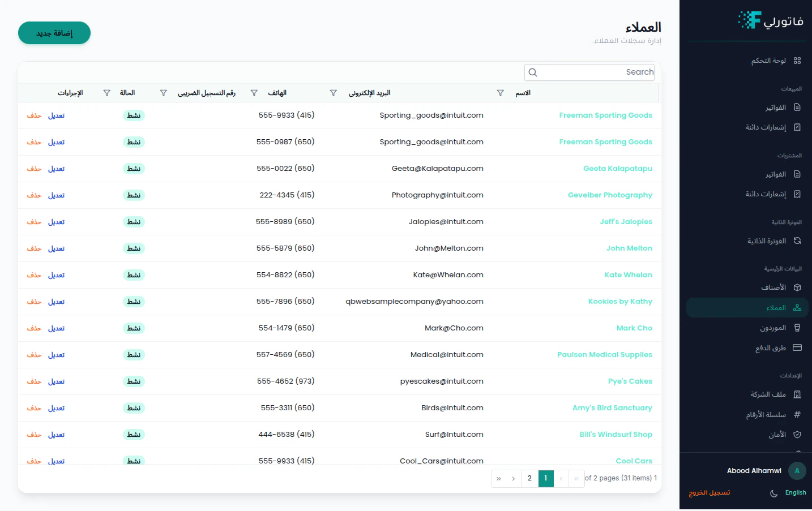Click تعديل for John Melton row
The width and height of the screenshot is (812, 511).
56,248
